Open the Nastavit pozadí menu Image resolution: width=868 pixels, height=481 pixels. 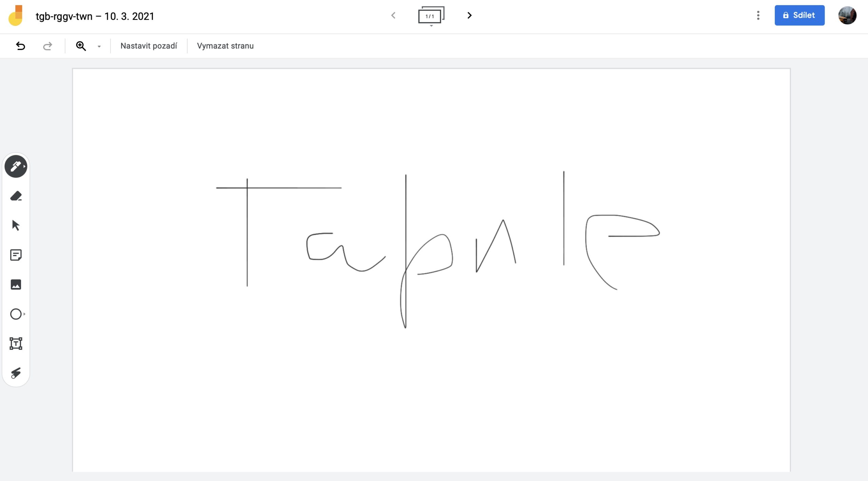[x=149, y=46]
